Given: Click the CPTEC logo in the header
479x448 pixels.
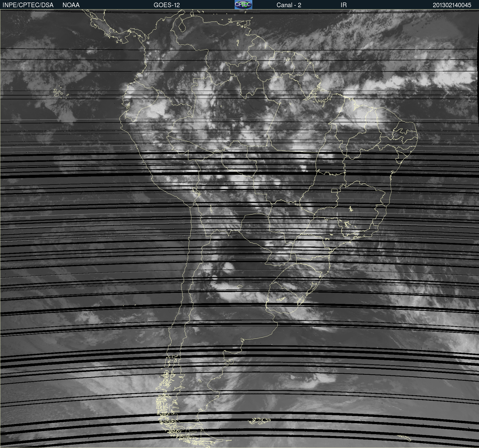Looking at the screenshot, I should [243, 5].
